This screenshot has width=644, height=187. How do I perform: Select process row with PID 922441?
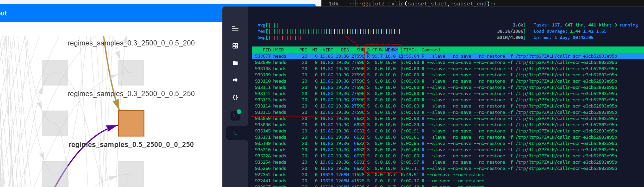point(448,181)
